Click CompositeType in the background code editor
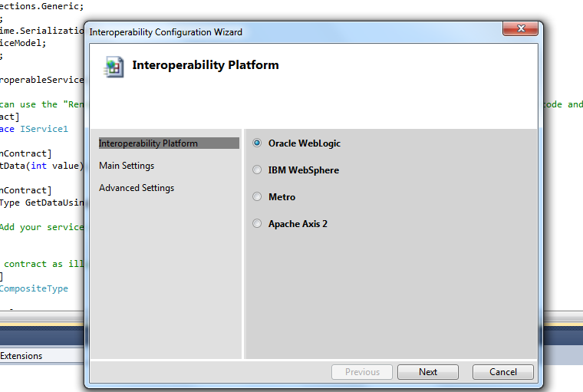Screen dimensions: 583x392 (x=34, y=288)
